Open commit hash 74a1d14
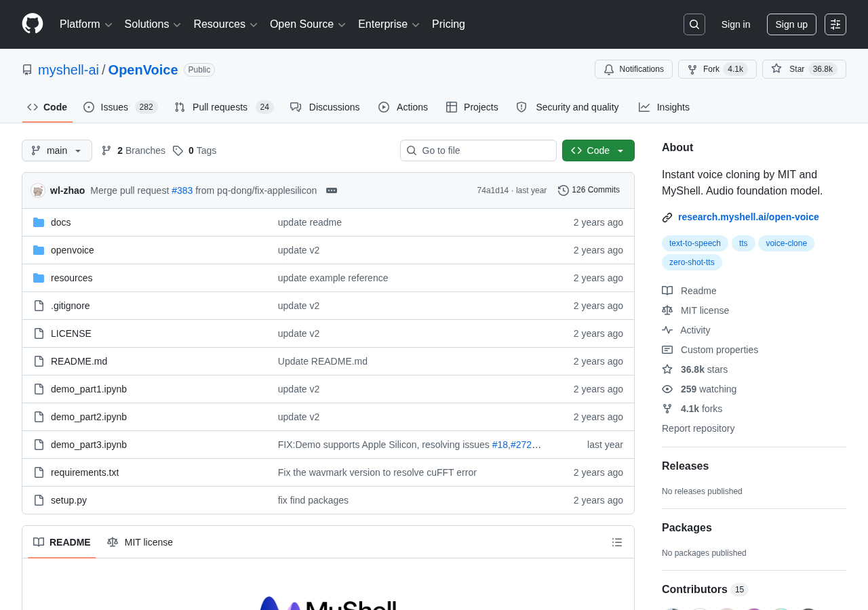The width and height of the screenshot is (868, 610). pyautogui.click(x=493, y=190)
